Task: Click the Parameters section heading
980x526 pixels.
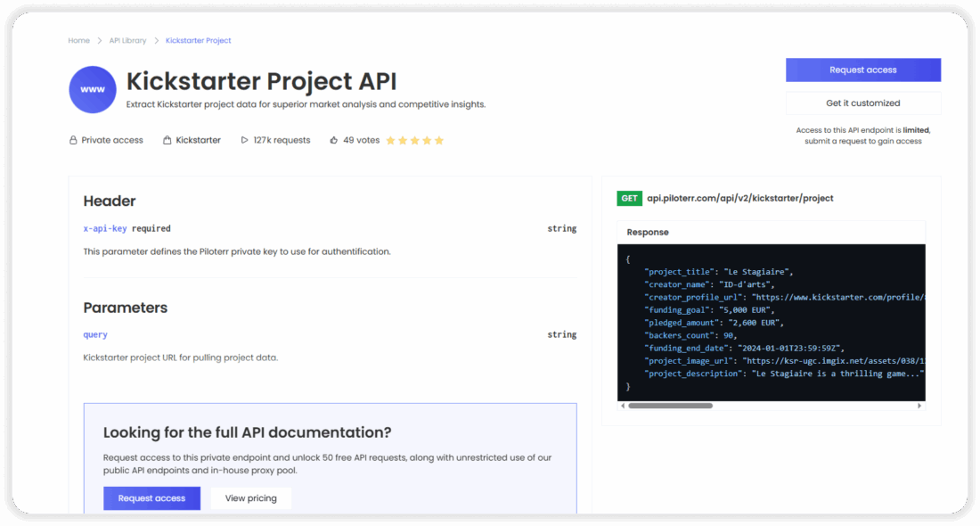Action: click(126, 308)
